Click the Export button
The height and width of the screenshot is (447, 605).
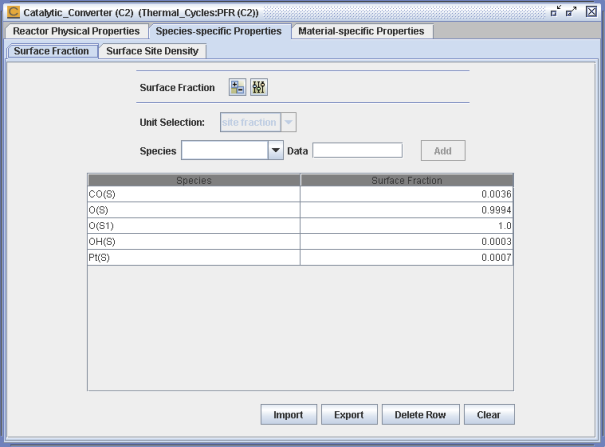349,415
